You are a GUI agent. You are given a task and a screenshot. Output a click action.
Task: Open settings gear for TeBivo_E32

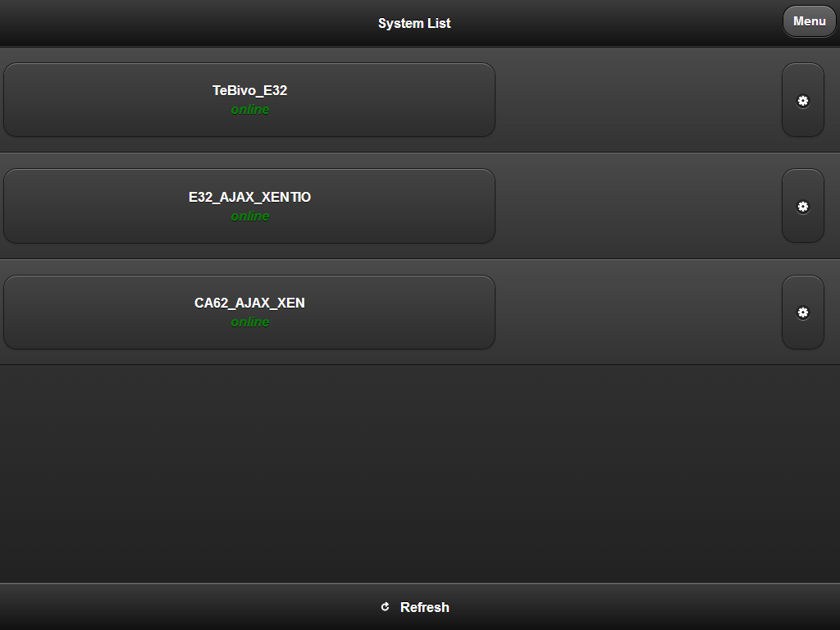[x=802, y=100]
